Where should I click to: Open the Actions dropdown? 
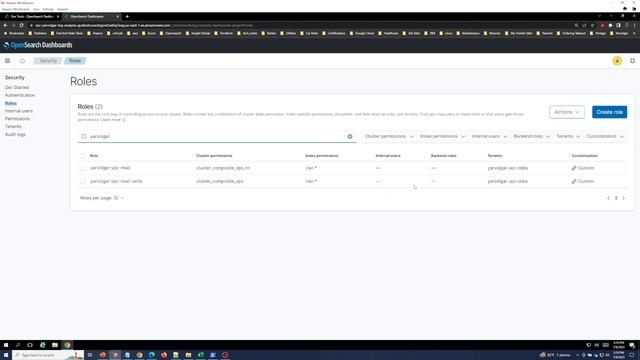click(567, 112)
